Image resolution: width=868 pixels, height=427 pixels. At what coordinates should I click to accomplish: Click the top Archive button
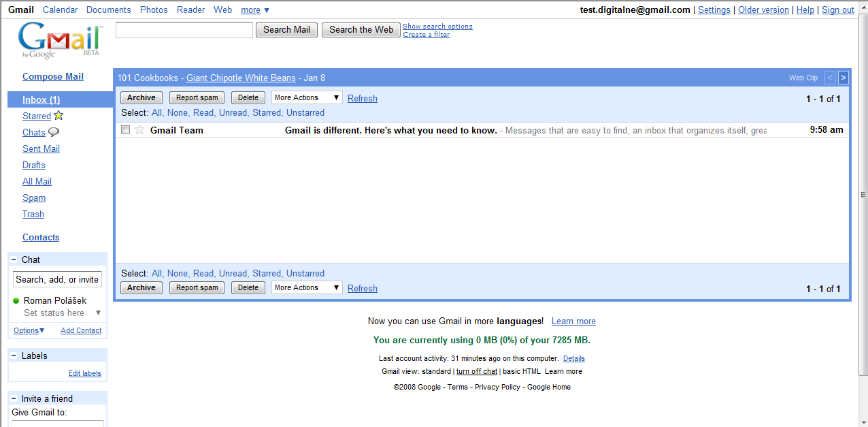(x=141, y=97)
